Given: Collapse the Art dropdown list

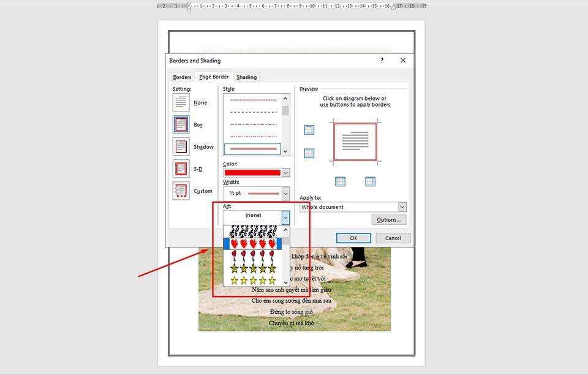Looking at the screenshot, I should pyautogui.click(x=285, y=216).
